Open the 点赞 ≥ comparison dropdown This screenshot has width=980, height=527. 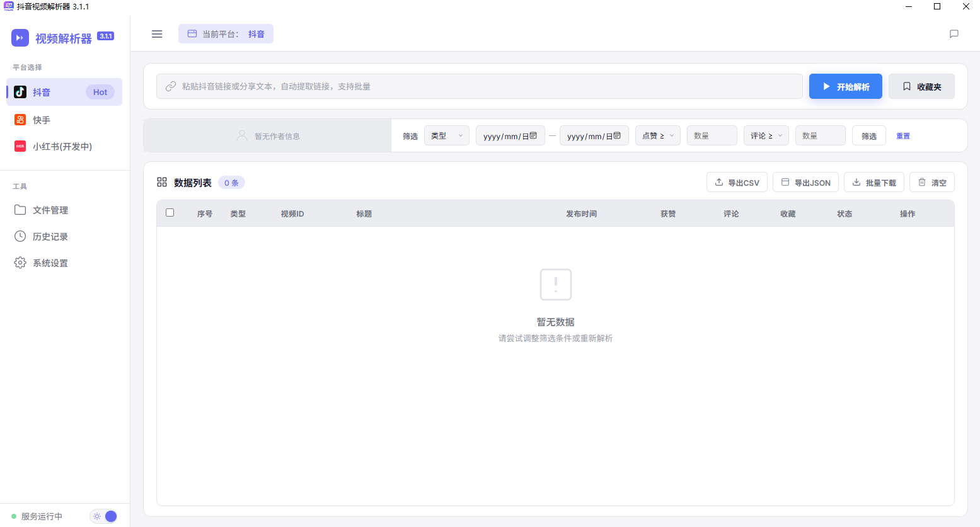658,135
